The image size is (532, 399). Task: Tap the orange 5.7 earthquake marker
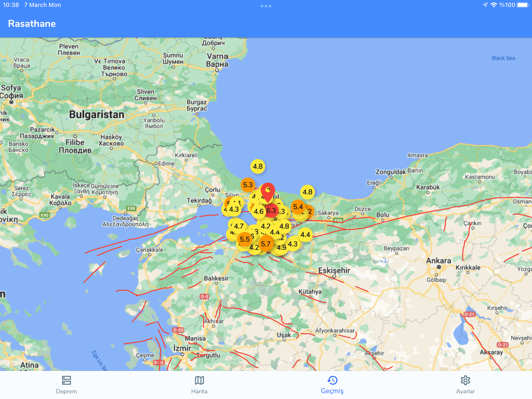[x=266, y=244]
